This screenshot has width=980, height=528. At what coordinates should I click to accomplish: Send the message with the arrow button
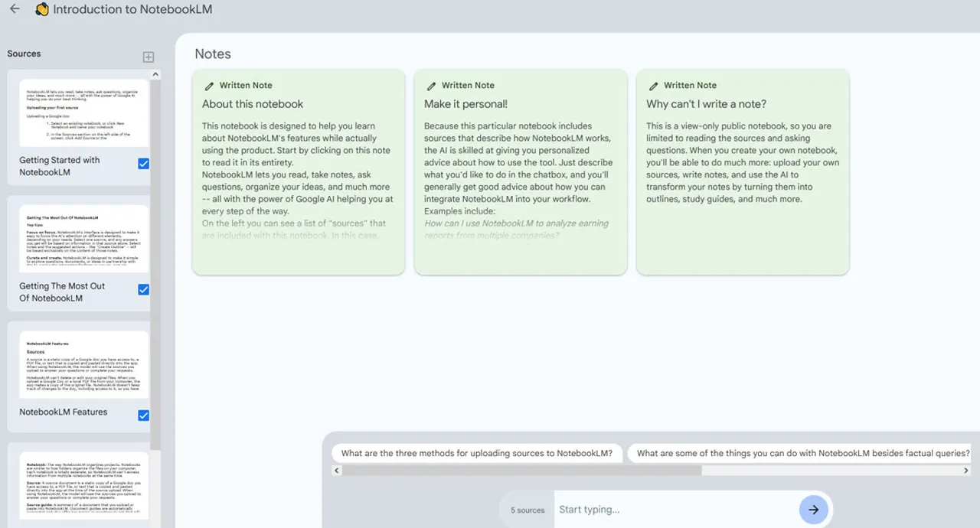pyautogui.click(x=813, y=510)
